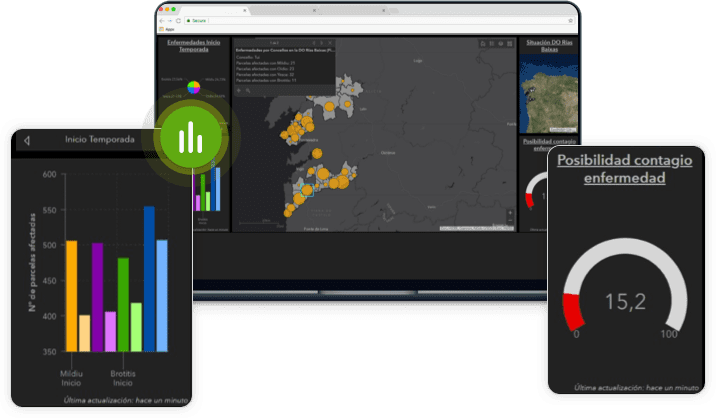Select the highlighted map bubble with cyan box

(307, 190)
